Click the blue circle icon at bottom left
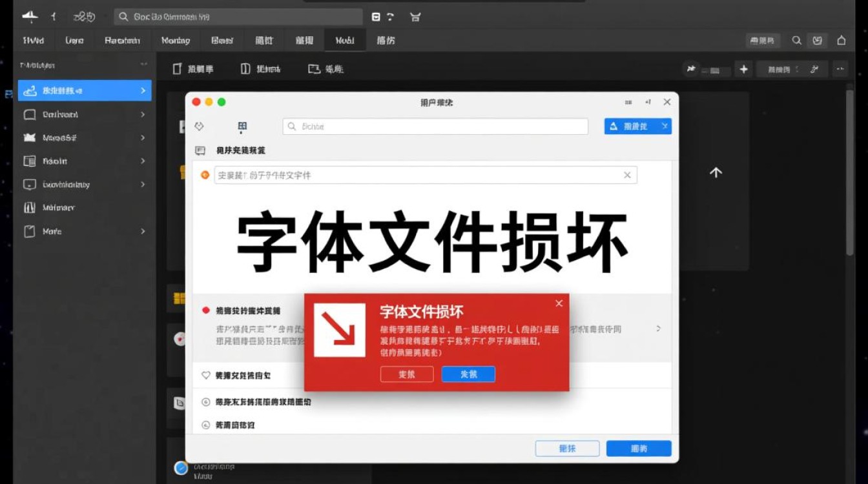Image resolution: width=868 pixels, height=484 pixels. point(181,469)
